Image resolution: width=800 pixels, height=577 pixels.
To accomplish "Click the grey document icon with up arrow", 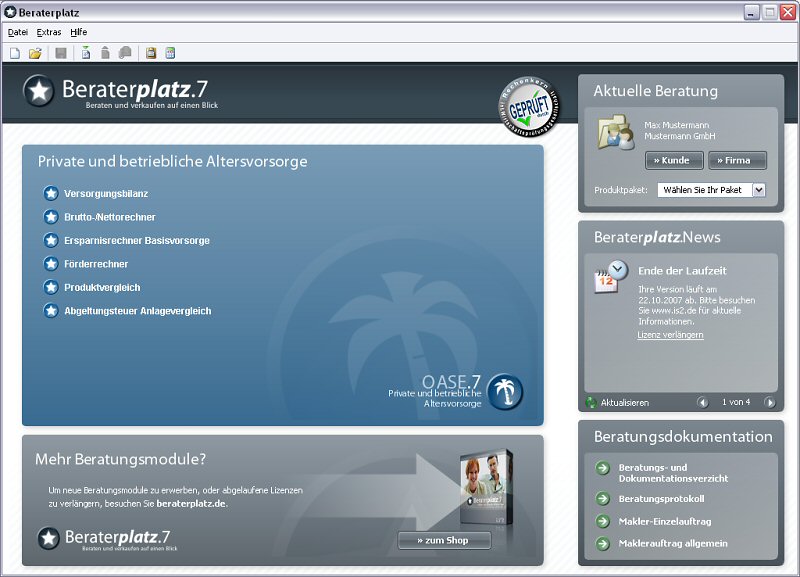I will click(x=105, y=53).
